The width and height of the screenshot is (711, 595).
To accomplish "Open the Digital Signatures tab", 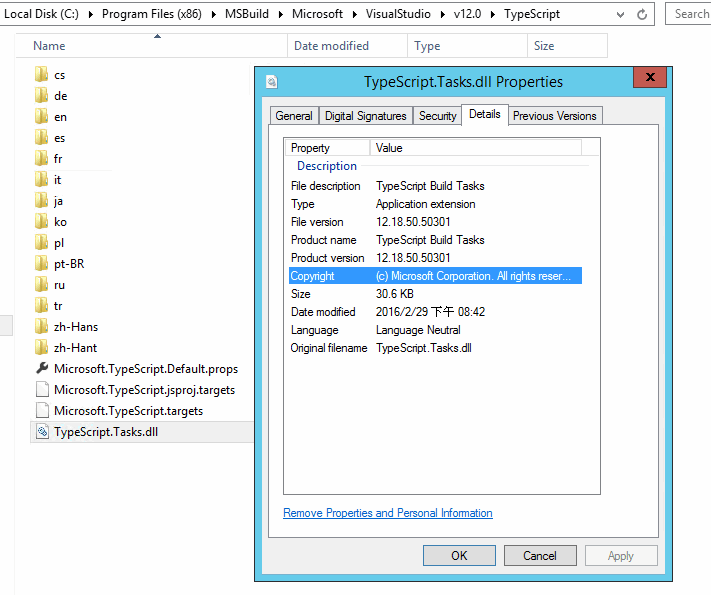I will (365, 116).
